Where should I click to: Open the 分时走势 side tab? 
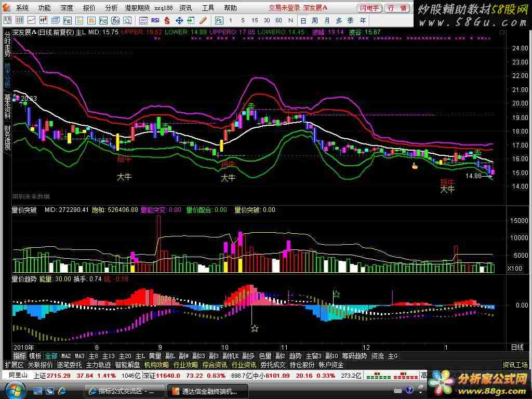(x=7, y=44)
